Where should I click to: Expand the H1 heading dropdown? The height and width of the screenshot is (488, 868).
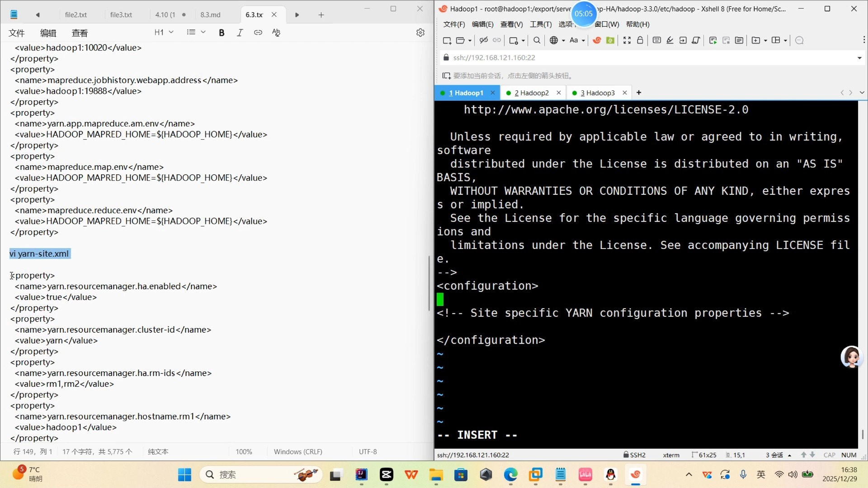(x=164, y=32)
